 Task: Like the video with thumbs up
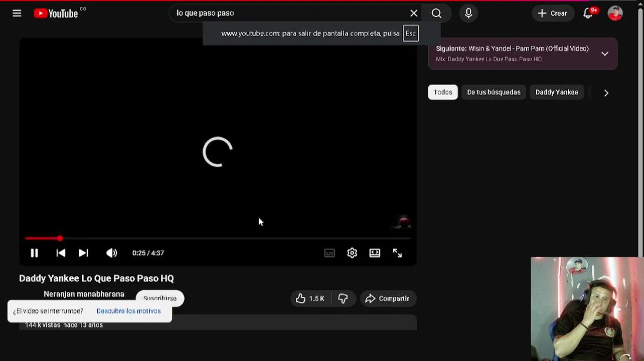[x=310, y=298]
